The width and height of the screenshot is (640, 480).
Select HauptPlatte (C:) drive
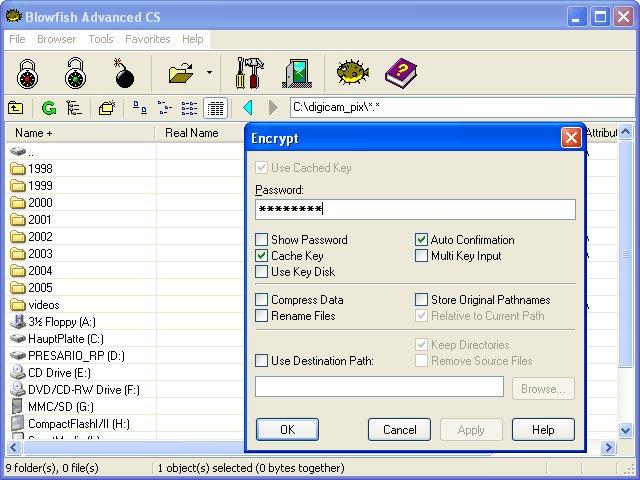[57, 339]
